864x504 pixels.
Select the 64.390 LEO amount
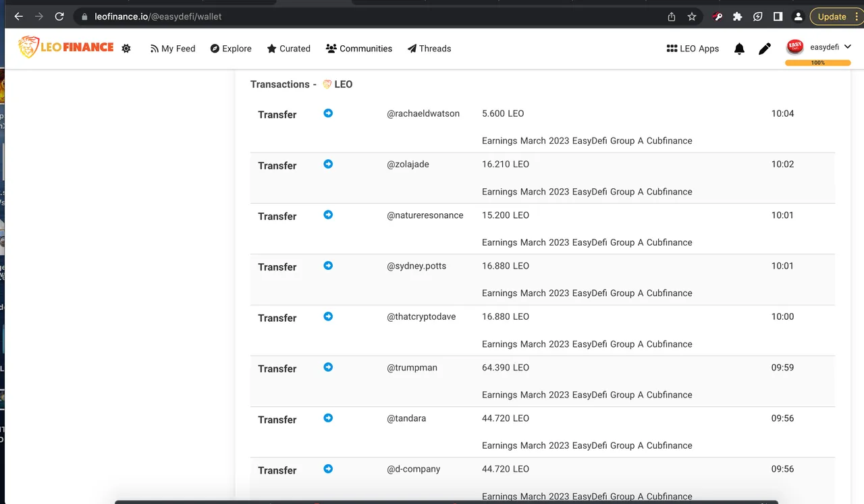pos(506,368)
